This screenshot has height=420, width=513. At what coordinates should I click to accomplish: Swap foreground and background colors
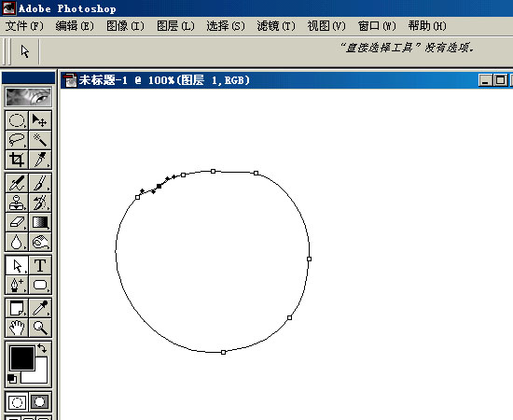pyautogui.click(x=42, y=347)
